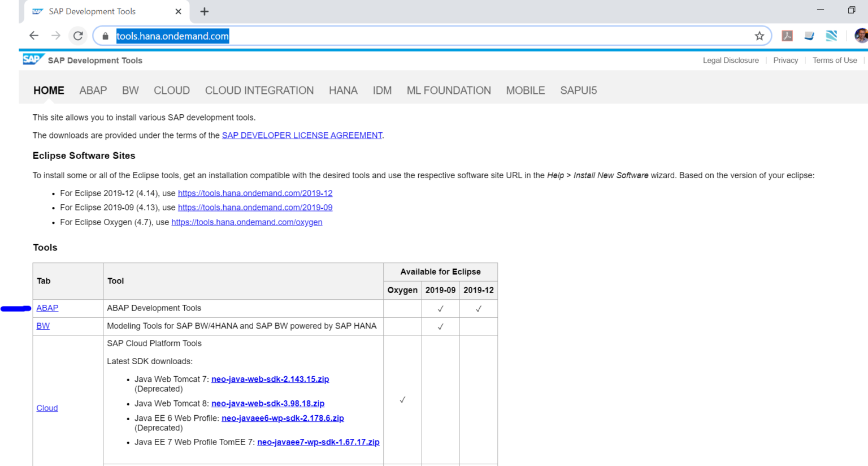This screenshot has height=466, width=868.
Task: Open a new browser tab
Action: click(204, 11)
